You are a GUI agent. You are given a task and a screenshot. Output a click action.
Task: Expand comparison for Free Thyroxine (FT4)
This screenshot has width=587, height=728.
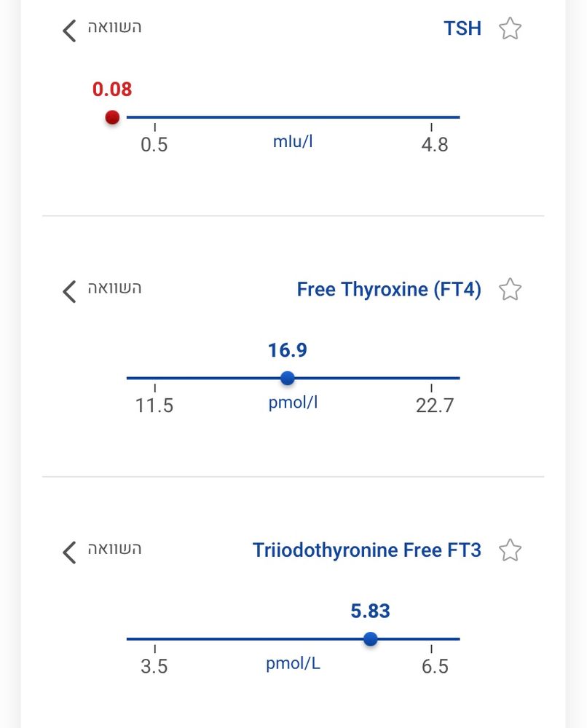tap(70, 290)
